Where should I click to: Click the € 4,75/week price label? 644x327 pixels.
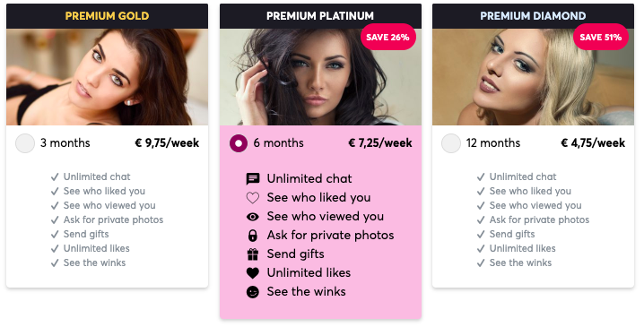tap(593, 142)
